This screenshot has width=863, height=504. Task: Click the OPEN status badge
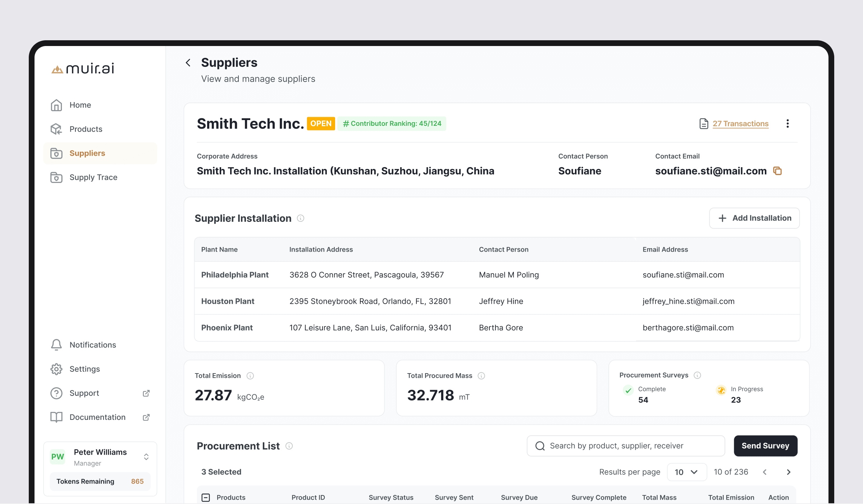tap(321, 124)
